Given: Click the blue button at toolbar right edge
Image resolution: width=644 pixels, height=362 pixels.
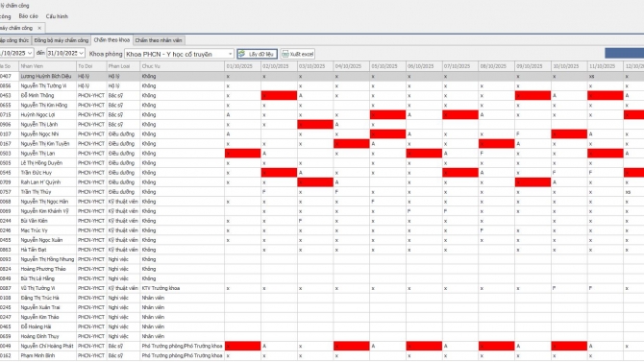Looking at the screenshot, I should pos(624,54).
